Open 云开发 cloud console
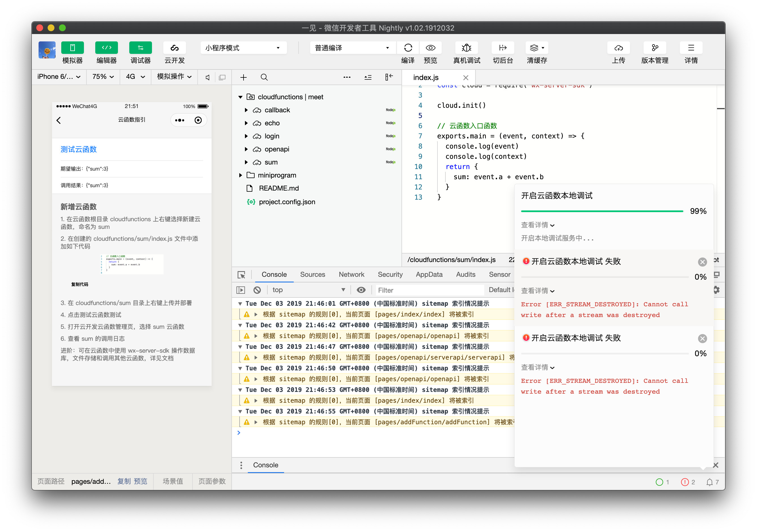The height and width of the screenshot is (532, 757). 174,48
